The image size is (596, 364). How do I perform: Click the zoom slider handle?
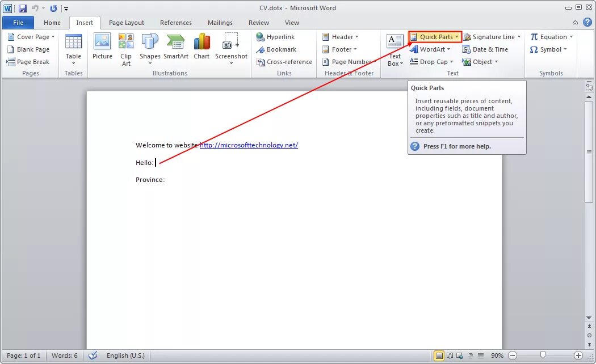[543, 355]
